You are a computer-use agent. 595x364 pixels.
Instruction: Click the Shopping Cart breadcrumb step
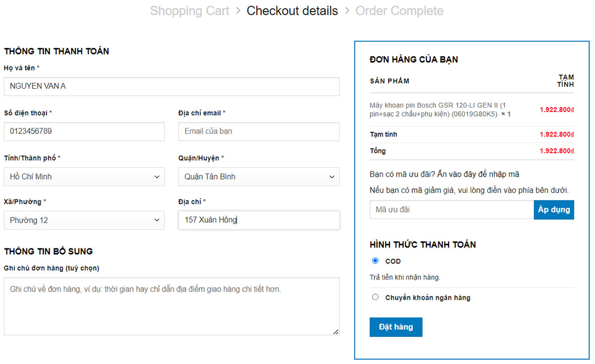click(189, 11)
